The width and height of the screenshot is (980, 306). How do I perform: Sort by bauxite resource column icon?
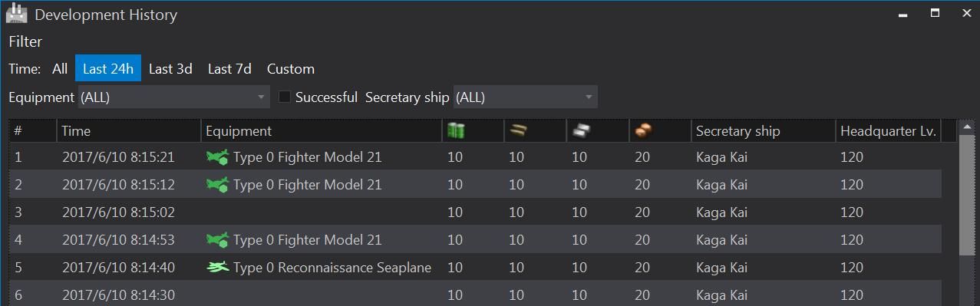[x=643, y=131]
